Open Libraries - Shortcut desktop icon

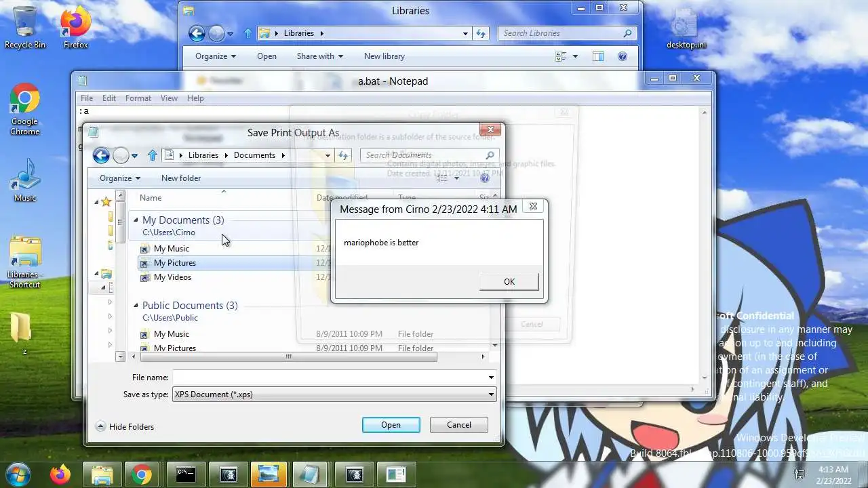click(x=24, y=262)
